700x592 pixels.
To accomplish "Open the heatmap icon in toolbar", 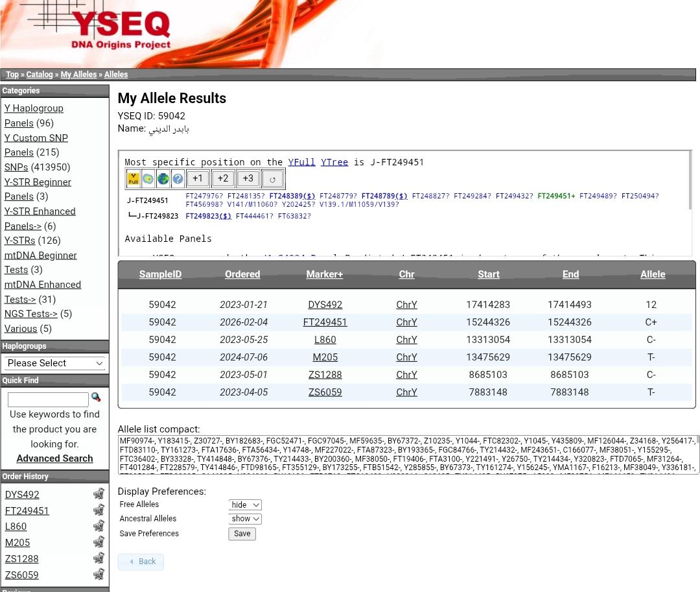I will 148,178.
